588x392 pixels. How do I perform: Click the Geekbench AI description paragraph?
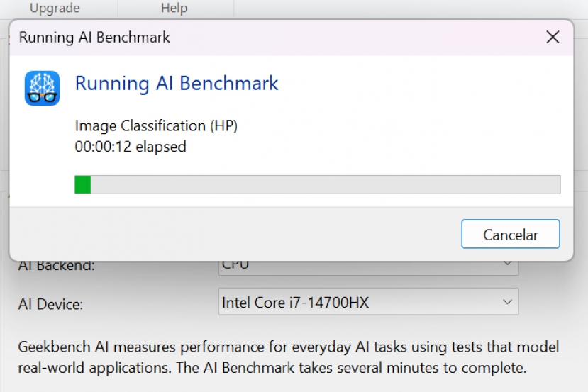point(289,357)
